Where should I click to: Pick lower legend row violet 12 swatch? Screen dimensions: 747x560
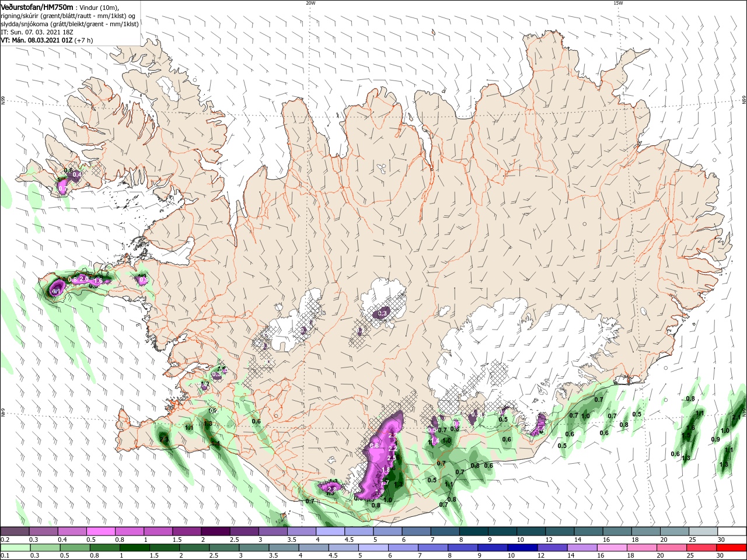553,548
